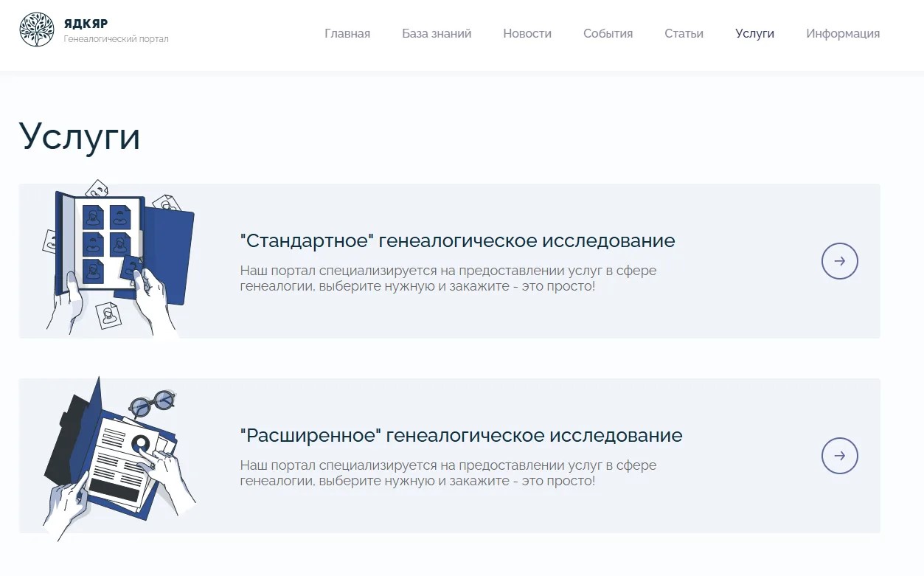Click description text under Стандартное исследование

tap(448, 278)
